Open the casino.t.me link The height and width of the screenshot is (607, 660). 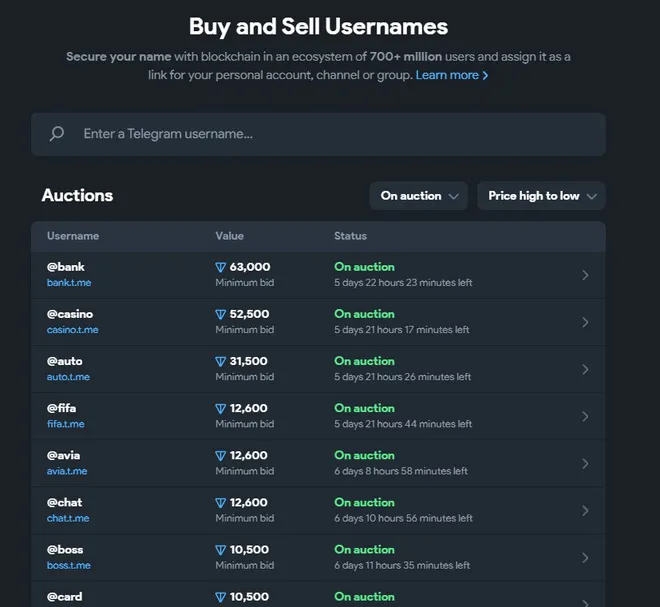(72, 330)
